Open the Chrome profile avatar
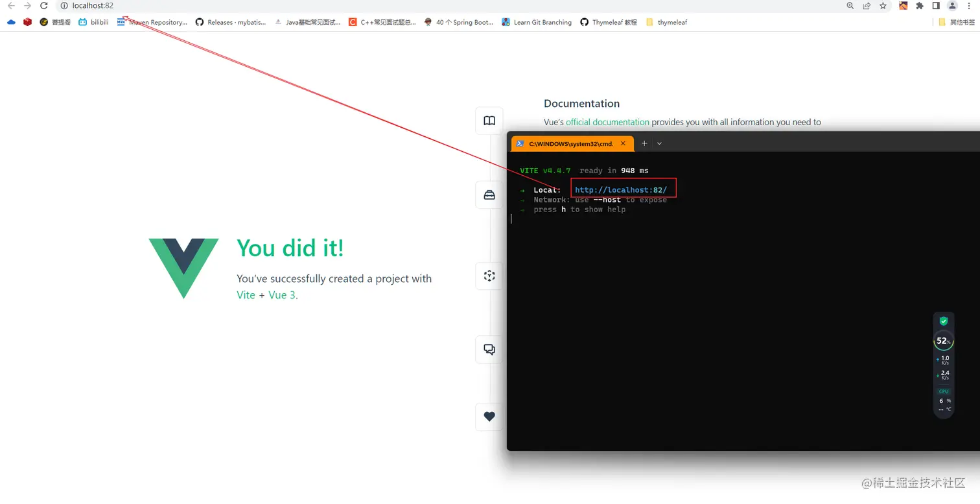Viewport: 980px width, 504px height. pyautogui.click(x=952, y=6)
